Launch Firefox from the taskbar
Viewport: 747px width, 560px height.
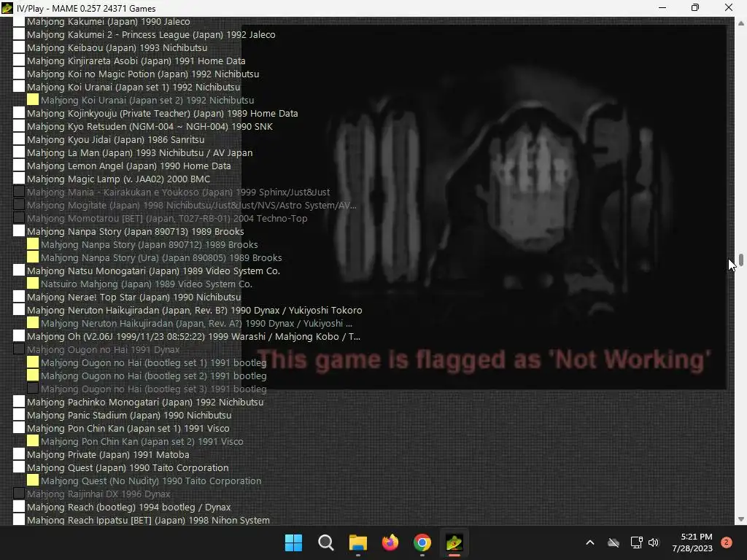click(x=390, y=542)
